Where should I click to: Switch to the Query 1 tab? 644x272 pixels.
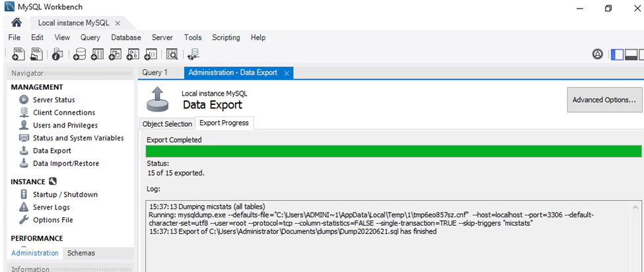(x=155, y=73)
